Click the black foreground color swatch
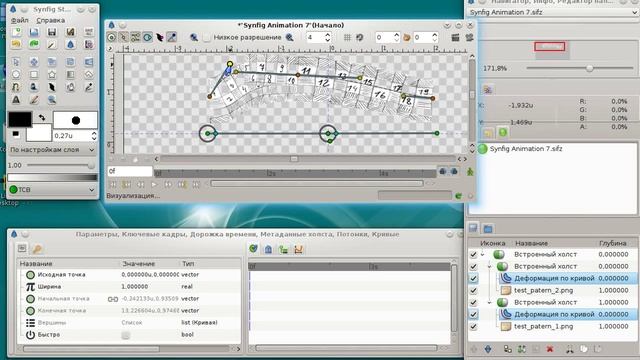This screenshot has width=640, height=360. coord(20,120)
